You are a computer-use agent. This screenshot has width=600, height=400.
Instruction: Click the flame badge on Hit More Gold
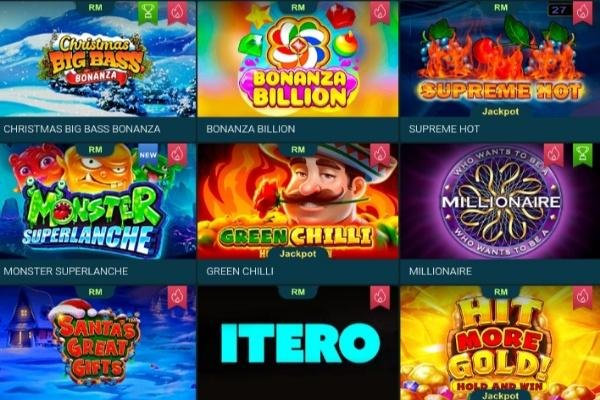coord(582,297)
